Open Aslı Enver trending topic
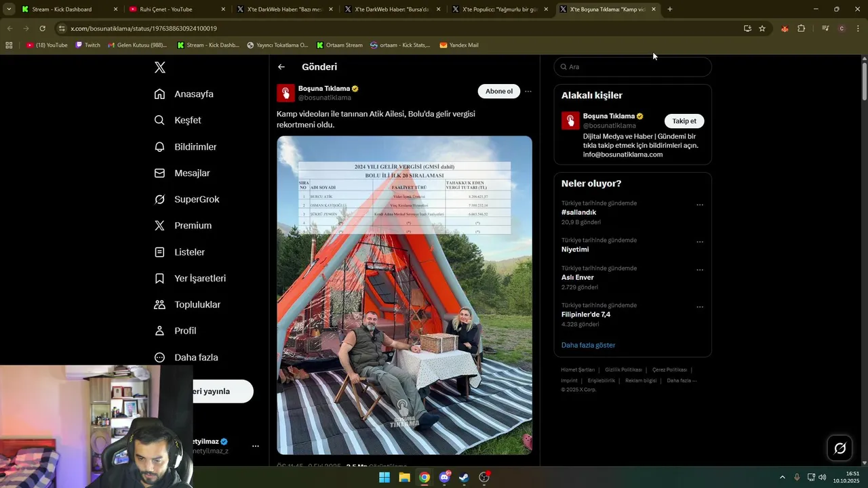Screen dimensions: 868x488 tap(577, 277)
